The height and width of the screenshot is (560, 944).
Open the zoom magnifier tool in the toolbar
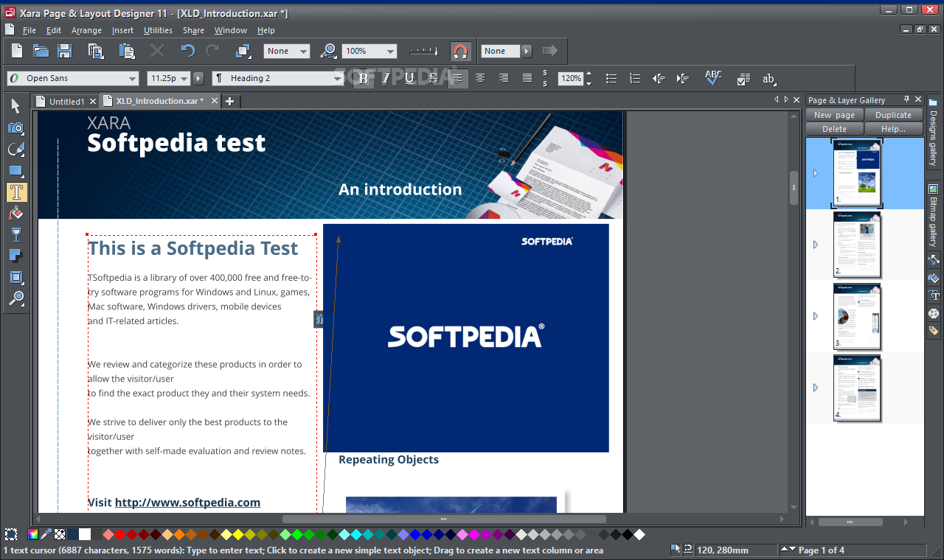click(328, 51)
